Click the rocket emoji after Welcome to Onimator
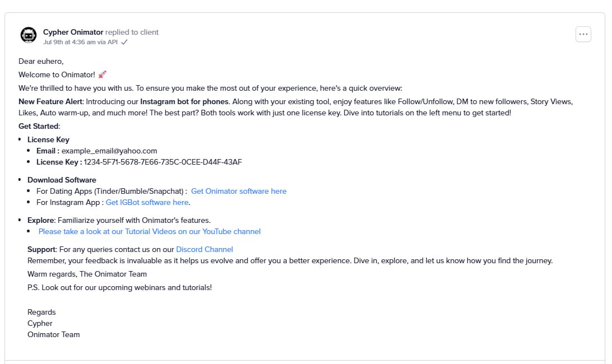The image size is (612, 364). tap(102, 74)
